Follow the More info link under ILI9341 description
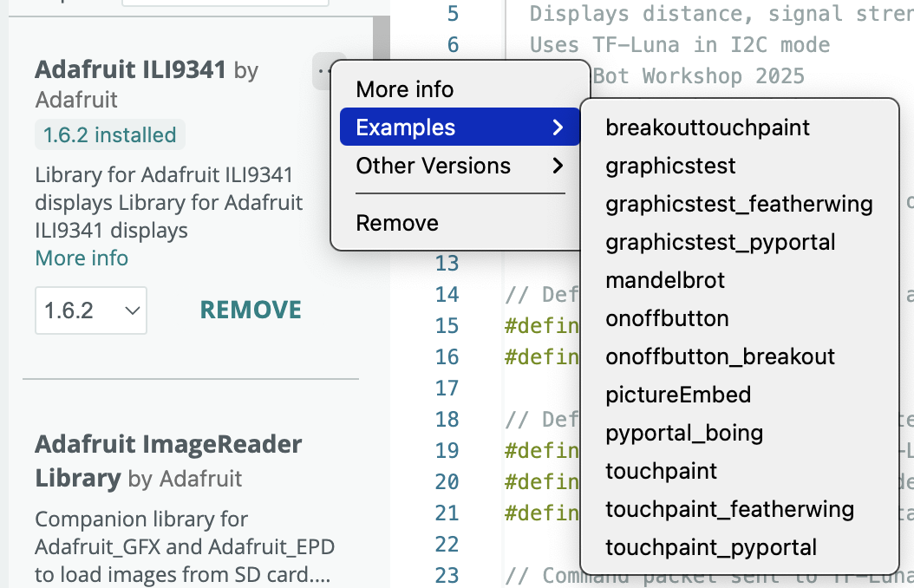914x588 pixels. click(82, 258)
